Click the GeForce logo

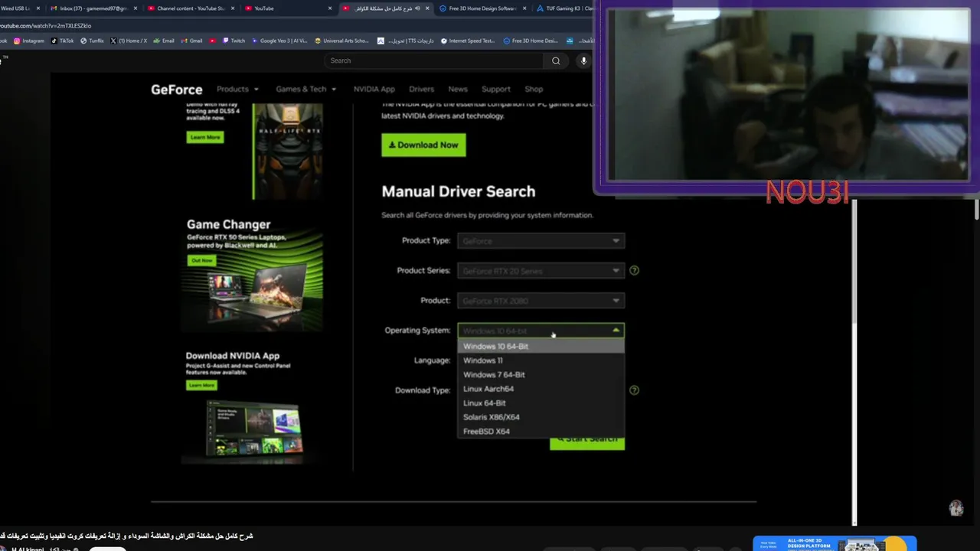(x=177, y=90)
